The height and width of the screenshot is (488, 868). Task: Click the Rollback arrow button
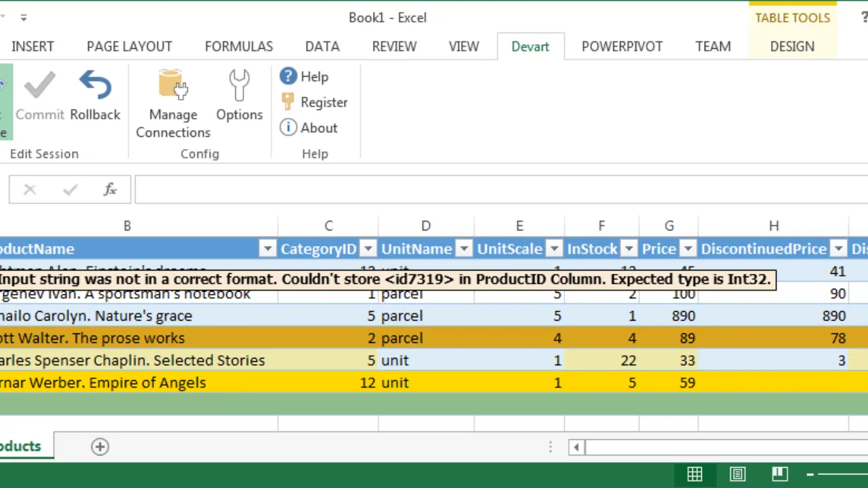pos(95,96)
